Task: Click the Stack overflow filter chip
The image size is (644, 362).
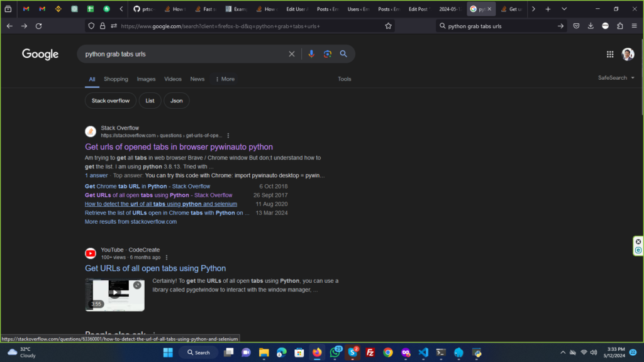Action: tap(111, 101)
